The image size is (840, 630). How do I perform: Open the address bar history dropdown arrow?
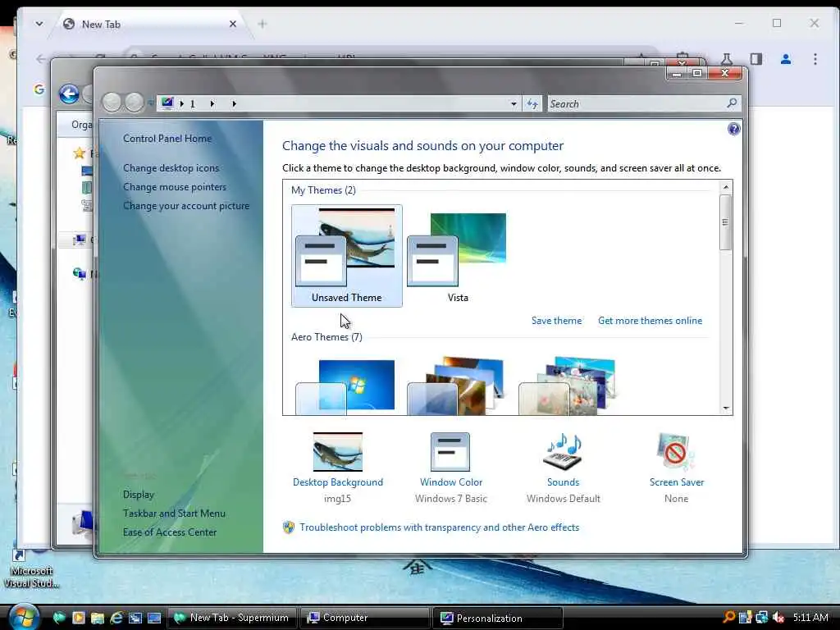tap(514, 104)
